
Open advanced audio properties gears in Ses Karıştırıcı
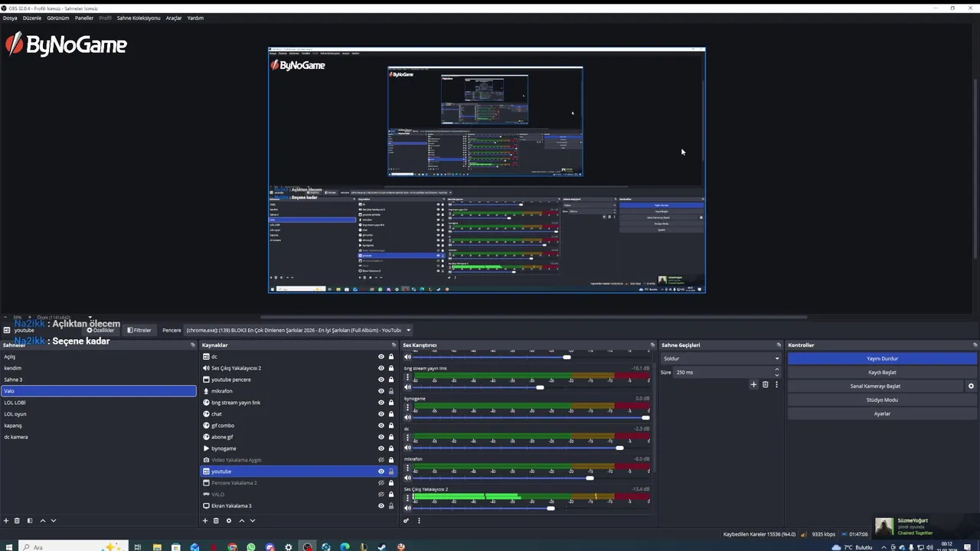pyautogui.click(x=407, y=520)
